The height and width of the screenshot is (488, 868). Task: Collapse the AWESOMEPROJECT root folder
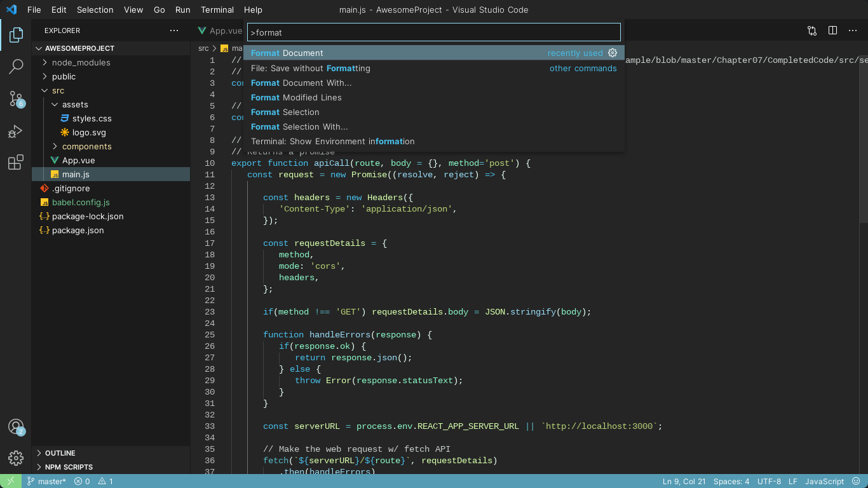pos(111,48)
